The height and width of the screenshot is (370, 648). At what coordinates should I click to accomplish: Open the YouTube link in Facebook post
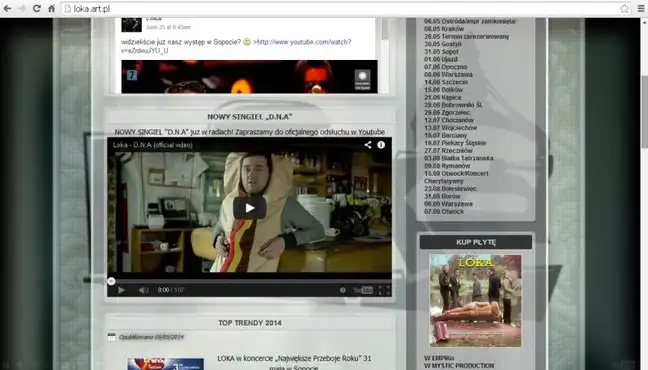pos(236,46)
